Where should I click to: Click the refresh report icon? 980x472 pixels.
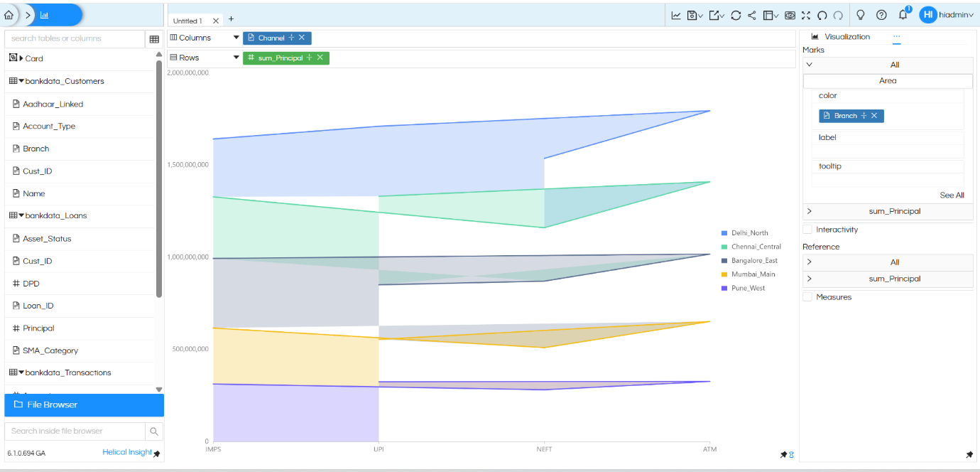point(736,15)
